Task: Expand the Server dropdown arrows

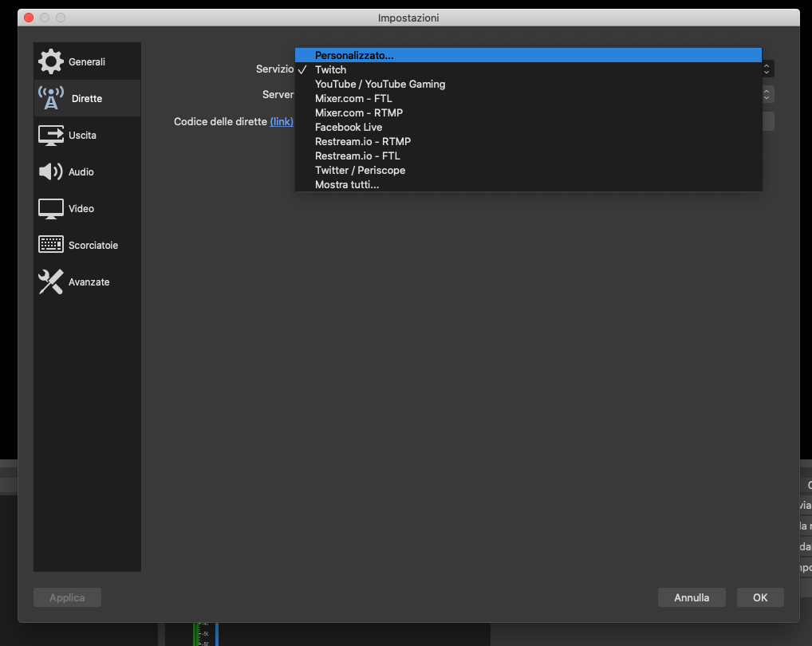Action: pyautogui.click(x=767, y=94)
